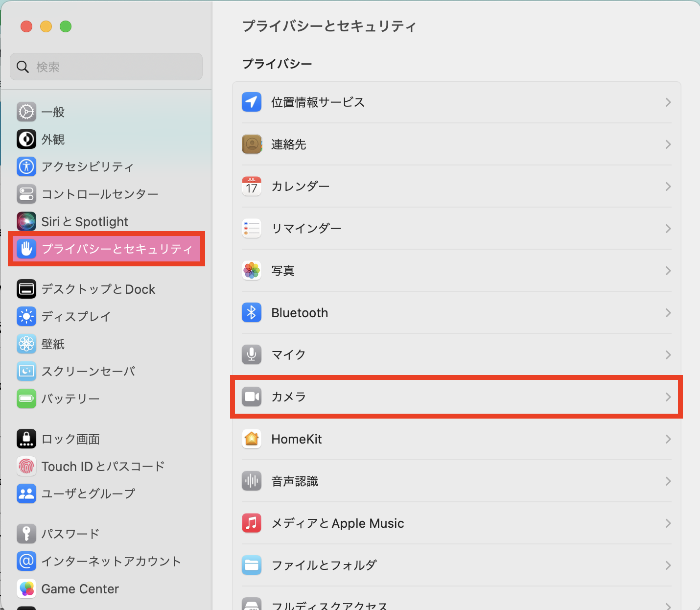Open ディスプレイ settings in sidebar

tap(76, 317)
